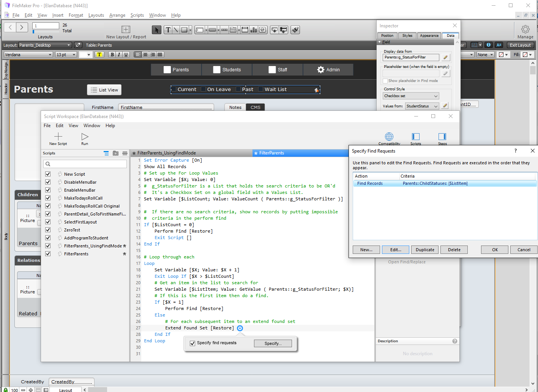Click the Run script play icon

coord(85,137)
